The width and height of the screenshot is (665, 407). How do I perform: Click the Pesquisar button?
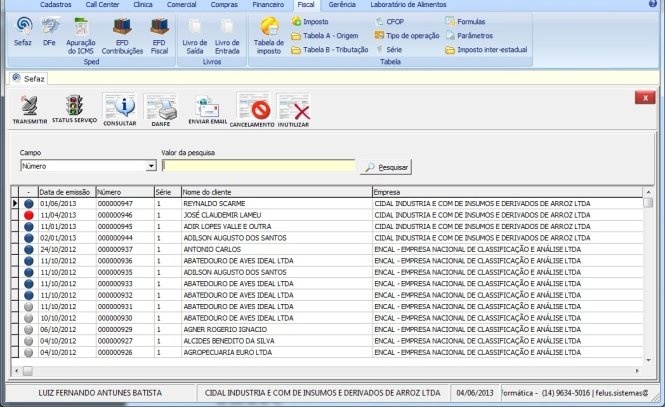click(x=386, y=167)
